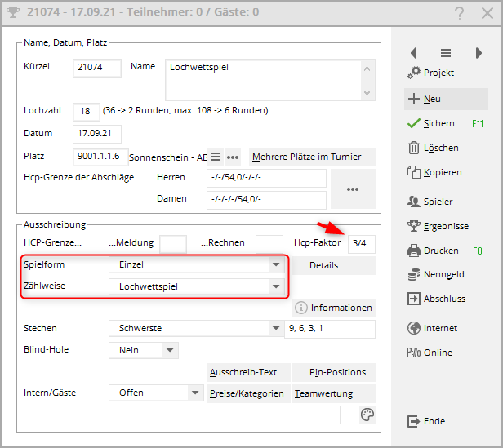This screenshot has height=448, width=503.
Task: Open Mehrere Plätze im Turnier
Action: click(x=310, y=157)
